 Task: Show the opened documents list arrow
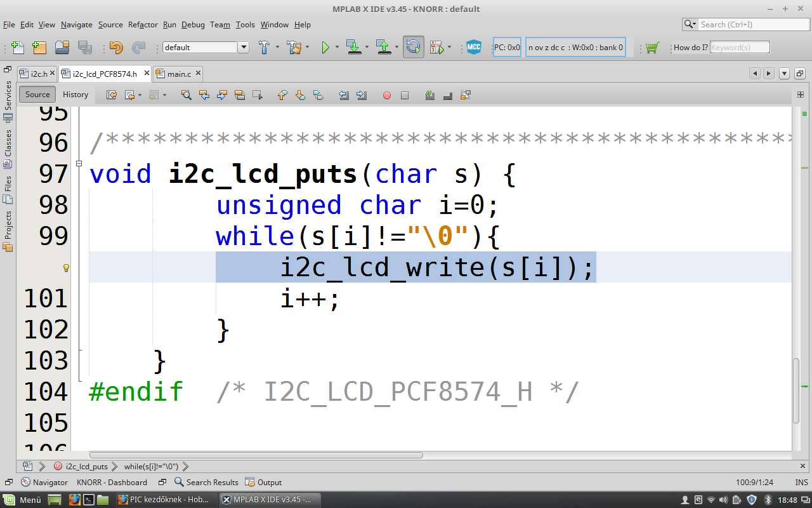783,74
